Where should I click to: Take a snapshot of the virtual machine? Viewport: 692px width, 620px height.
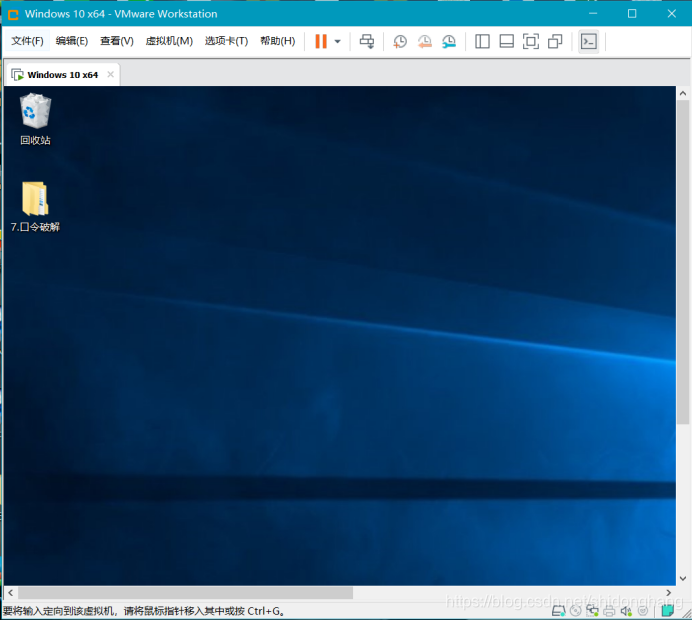(400, 41)
